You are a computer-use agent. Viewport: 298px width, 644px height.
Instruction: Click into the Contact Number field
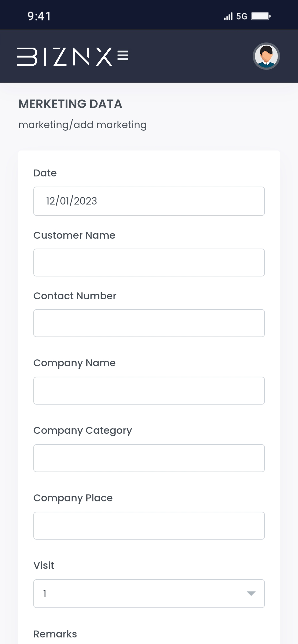149,323
